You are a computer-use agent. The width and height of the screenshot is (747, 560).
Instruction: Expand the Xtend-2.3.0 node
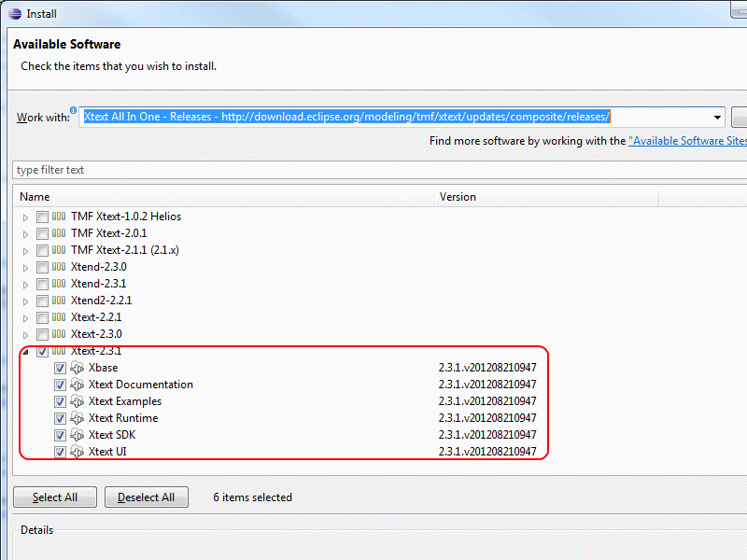[26, 268]
